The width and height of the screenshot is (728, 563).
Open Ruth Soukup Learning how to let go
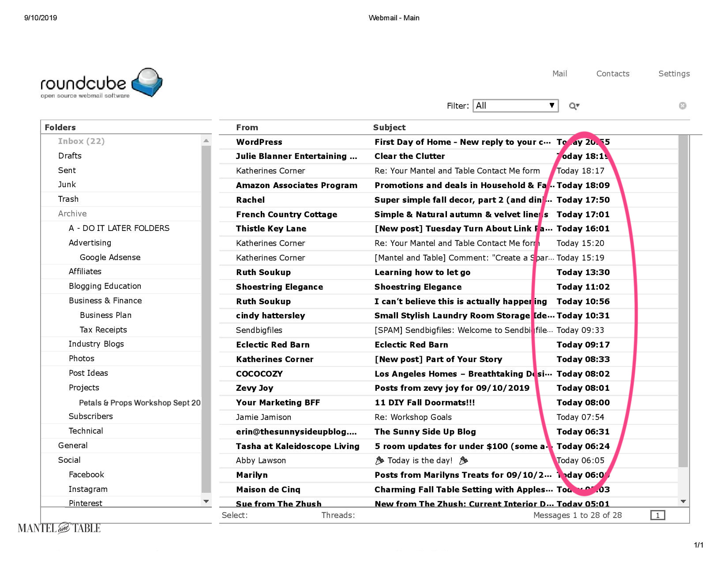448,272
